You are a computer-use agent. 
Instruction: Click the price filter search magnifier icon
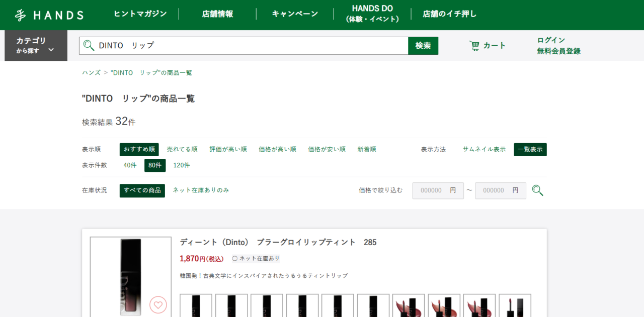point(537,190)
